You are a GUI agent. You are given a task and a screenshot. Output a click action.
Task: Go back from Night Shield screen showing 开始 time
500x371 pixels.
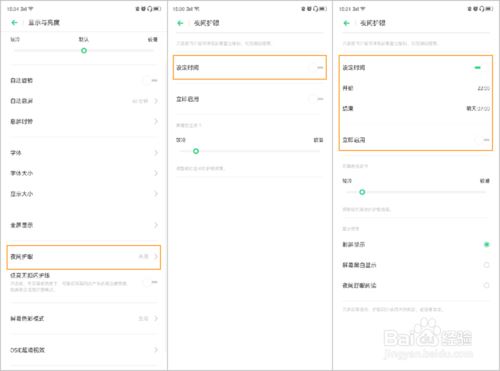[346, 23]
